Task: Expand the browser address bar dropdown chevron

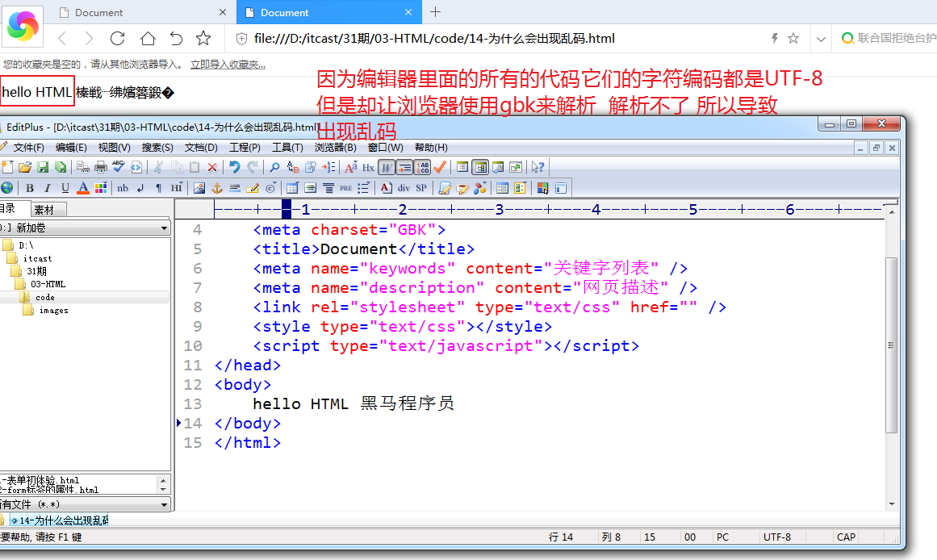Action: point(821,39)
